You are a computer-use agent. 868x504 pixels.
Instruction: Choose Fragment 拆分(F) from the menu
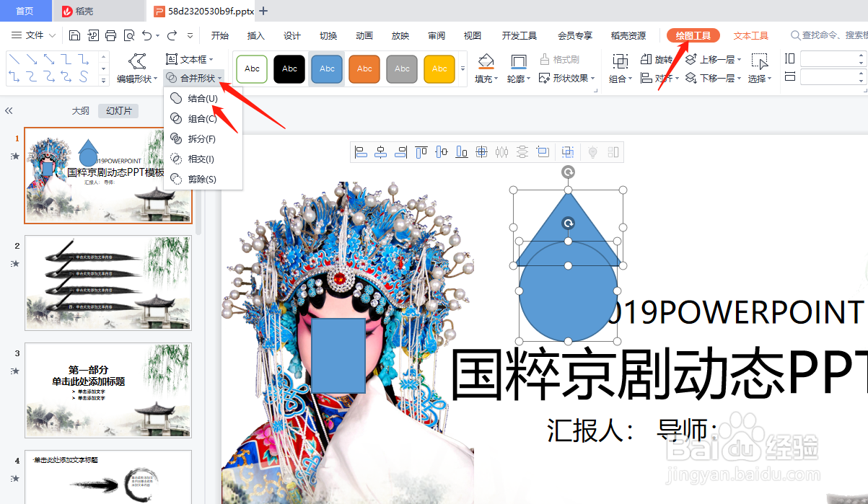[203, 138]
